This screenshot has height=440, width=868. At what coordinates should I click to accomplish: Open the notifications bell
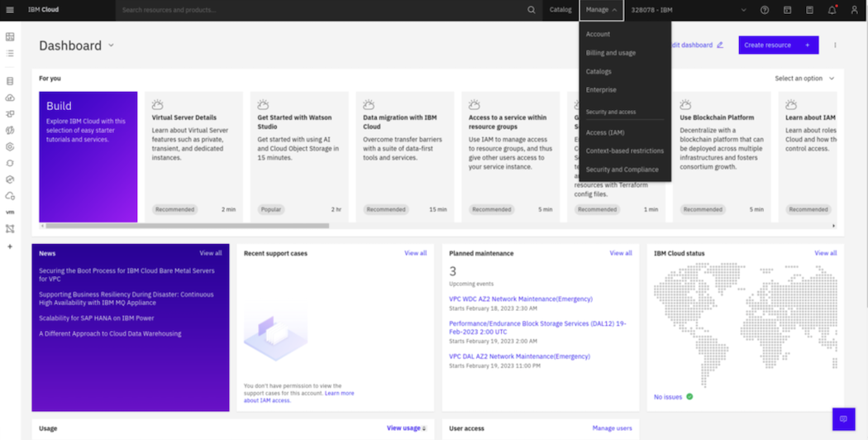(832, 10)
